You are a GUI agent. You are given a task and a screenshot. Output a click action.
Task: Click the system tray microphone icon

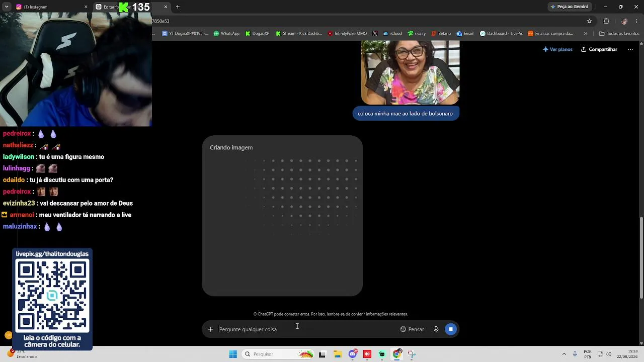tap(575, 354)
